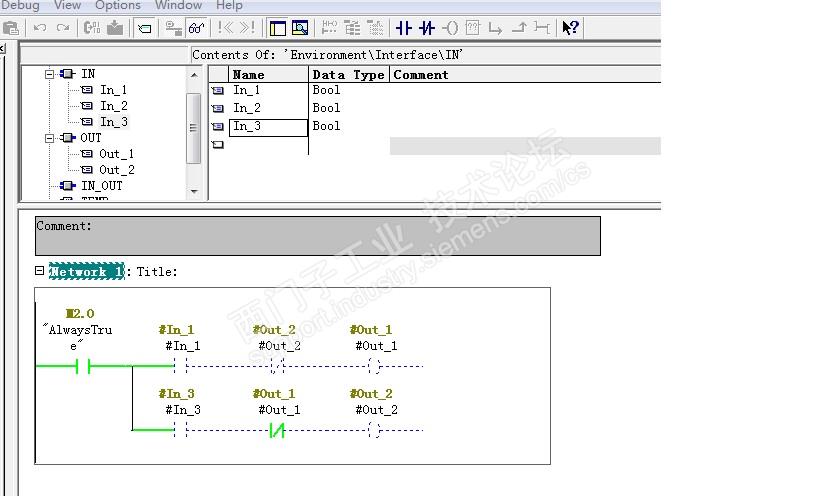Select Out_1 in the interface tree
Image resolution: width=819 pixels, height=496 pixels.
116,154
